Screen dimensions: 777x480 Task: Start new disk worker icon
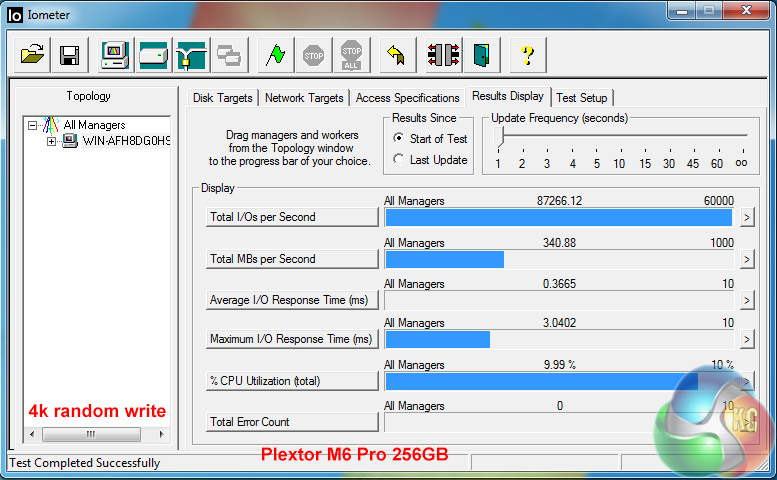pos(154,55)
